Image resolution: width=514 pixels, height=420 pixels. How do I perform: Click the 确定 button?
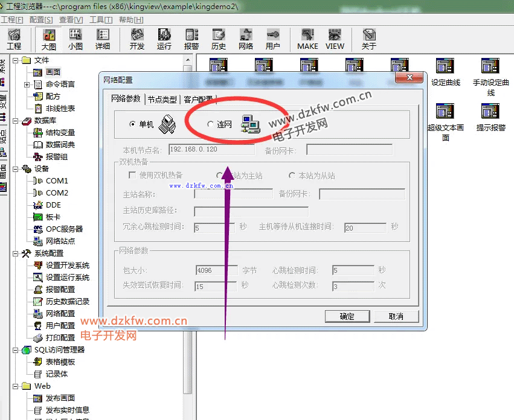click(x=347, y=316)
